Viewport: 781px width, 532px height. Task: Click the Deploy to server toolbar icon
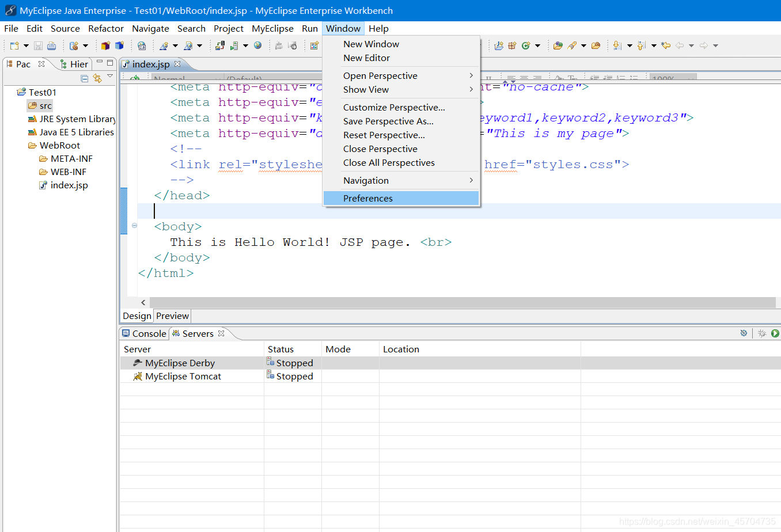tap(220, 45)
